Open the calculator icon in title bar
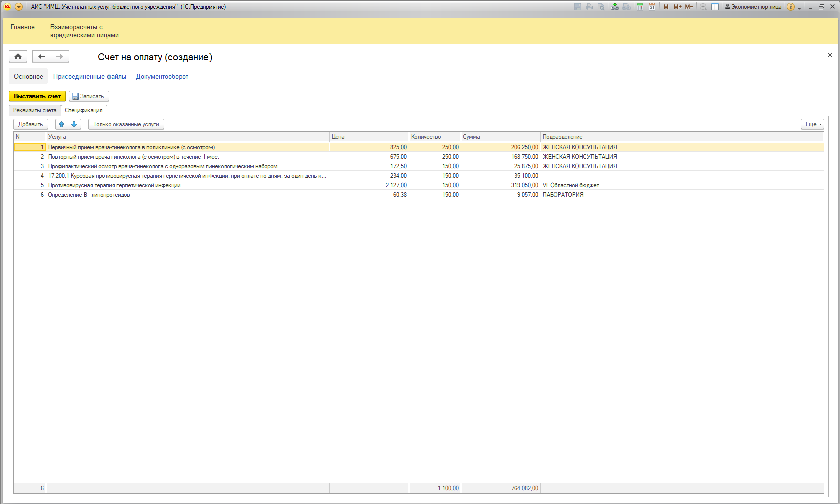840x504 pixels. coord(640,7)
